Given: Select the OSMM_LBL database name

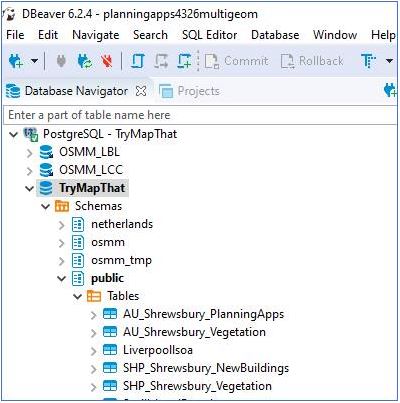Looking at the screenshot, I should [89, 152].
